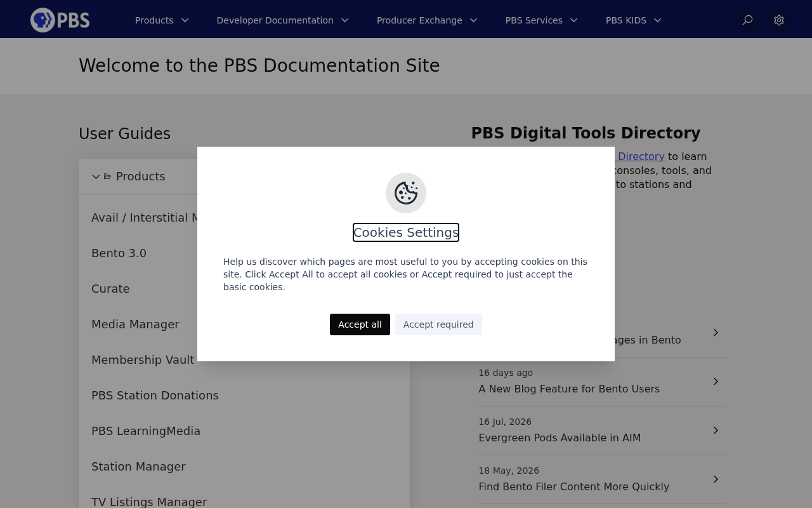Screen dimensions: 812x508
Task: Open the Avail / Interstitial guide
Action: 144,218
